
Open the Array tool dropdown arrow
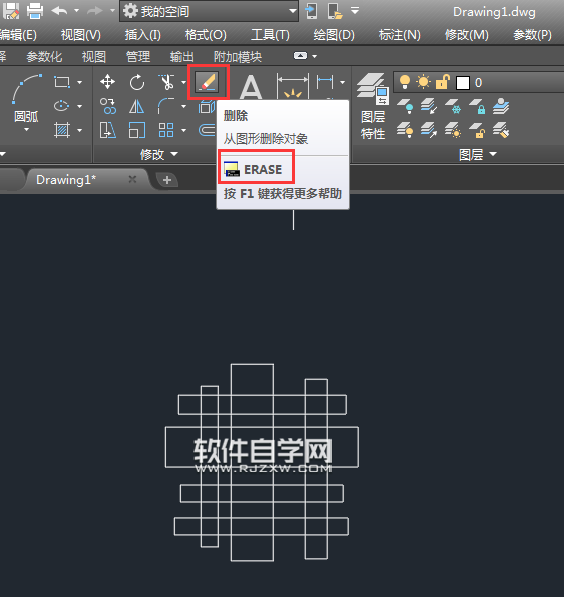click(x=184, y=131)
